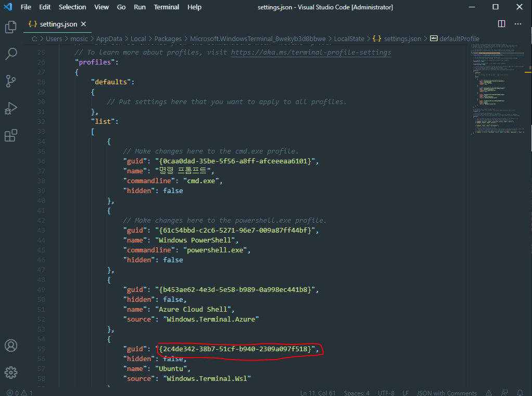The height and width of the screenshot is (396, 532).
Task: Open the File menu
Action: pos(26,7)
